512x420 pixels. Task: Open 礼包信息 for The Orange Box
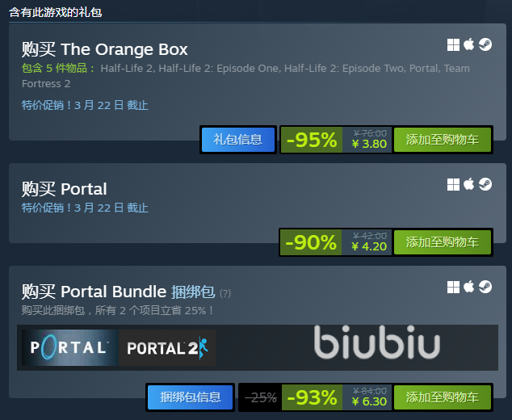tap(238, 140)
